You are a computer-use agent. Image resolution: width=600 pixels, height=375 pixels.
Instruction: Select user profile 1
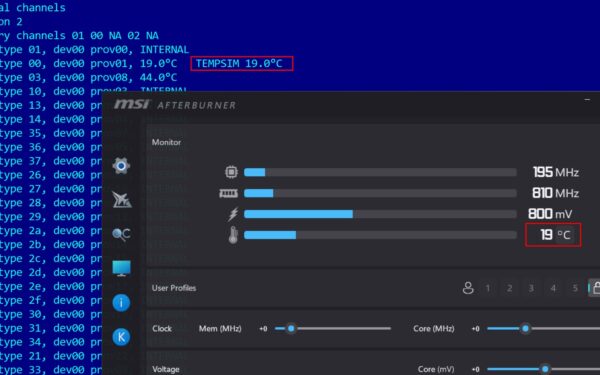[x=488, y=288]
